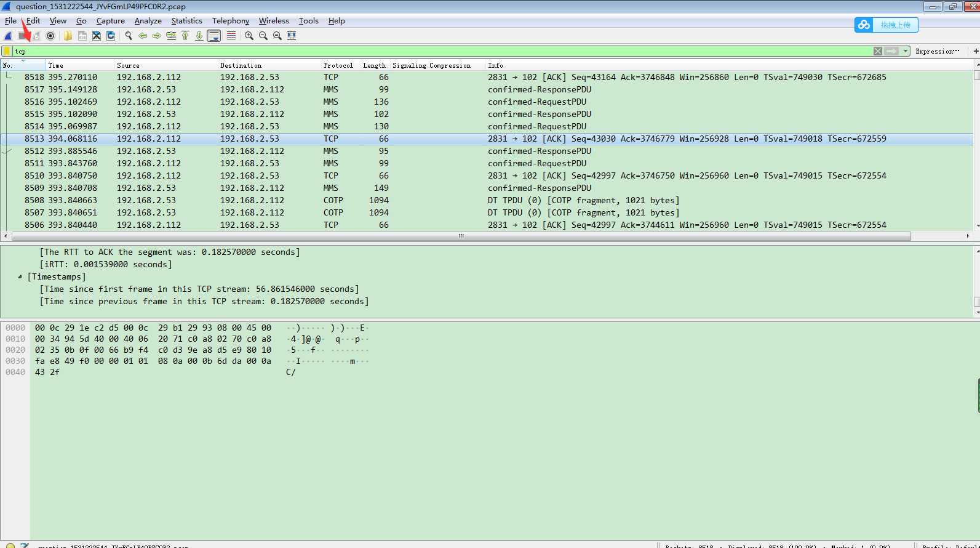Image resolution: width=980 pixels, height=548 pixels.
Task: Jump to the first packet
Action: pyautogui.click(x=185, y=36)
